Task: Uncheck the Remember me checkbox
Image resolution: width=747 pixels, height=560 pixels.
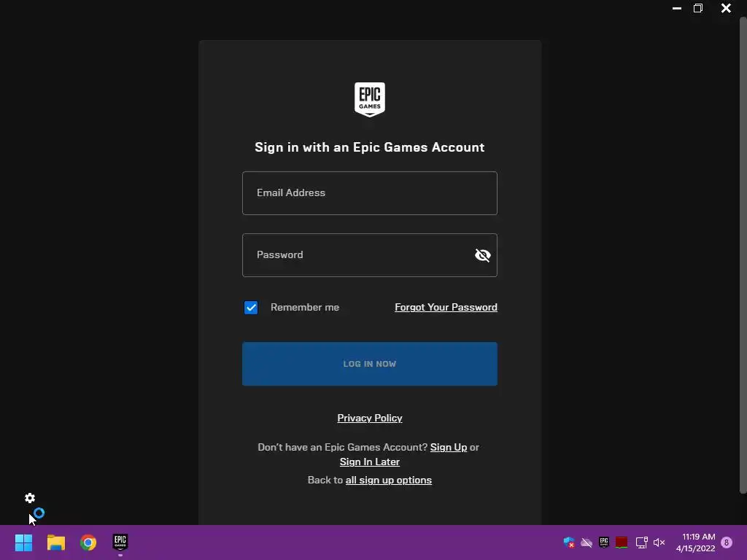Action: (251, 308)
